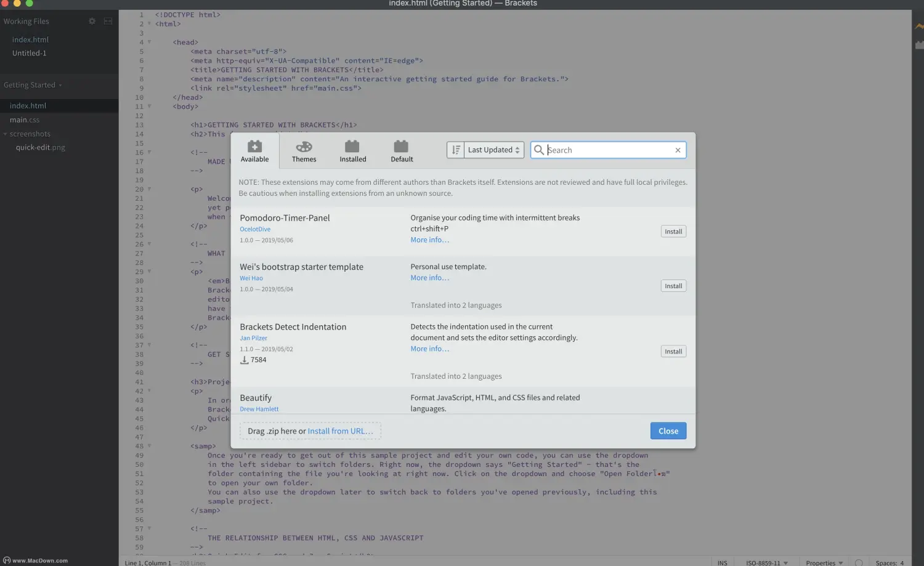Toggle the INS insert mode indicator

723,563
